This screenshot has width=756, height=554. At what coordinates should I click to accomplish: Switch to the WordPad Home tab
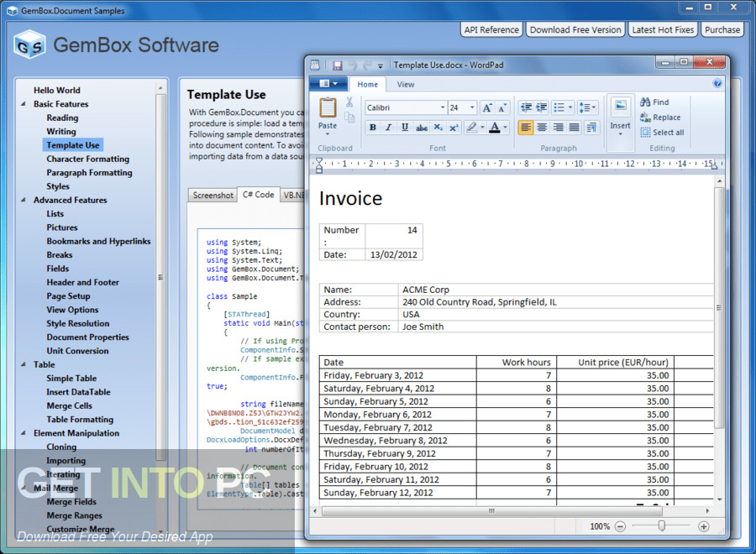pyautogui.click(x=367, y=84)
